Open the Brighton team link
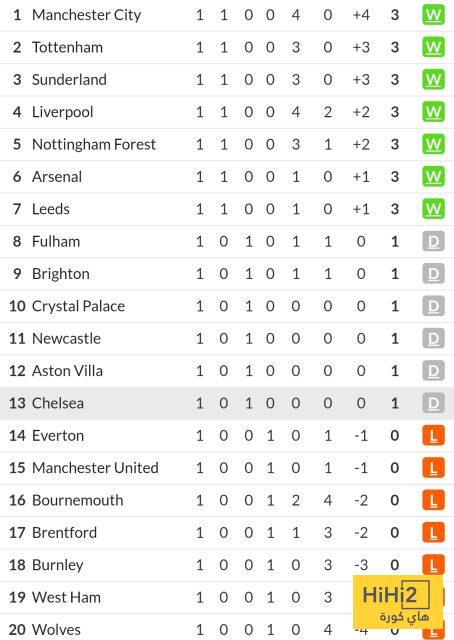454x640 pixels. click(61, 274)
